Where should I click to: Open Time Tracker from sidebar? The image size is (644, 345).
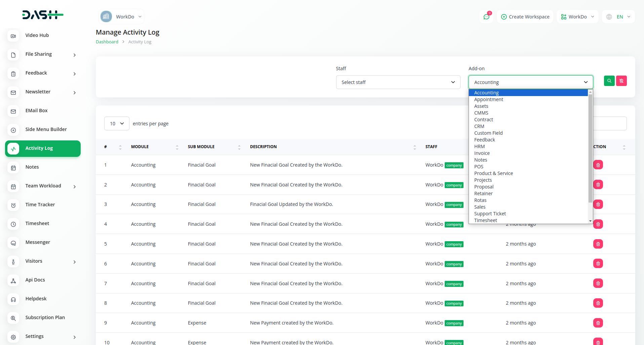pyautogui.click(x=40, y=205)
